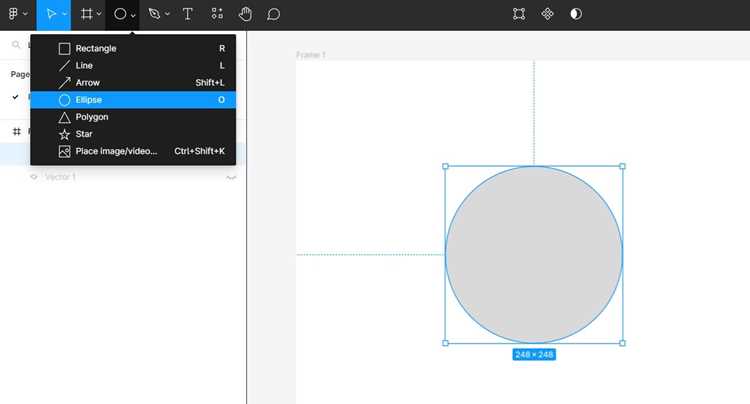The width and height of the screenshot is (750, 404).
Task: Select the Comment tool
Action: (274, 14)
